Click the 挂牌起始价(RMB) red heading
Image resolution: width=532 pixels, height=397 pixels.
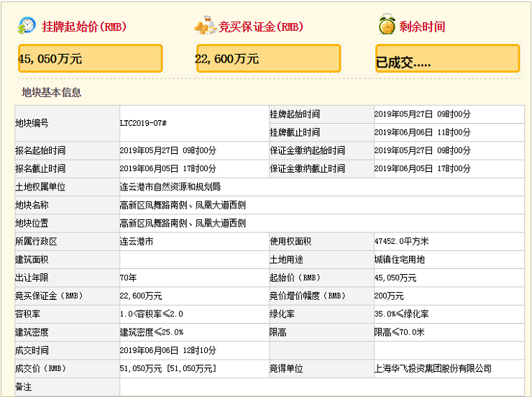84,27
